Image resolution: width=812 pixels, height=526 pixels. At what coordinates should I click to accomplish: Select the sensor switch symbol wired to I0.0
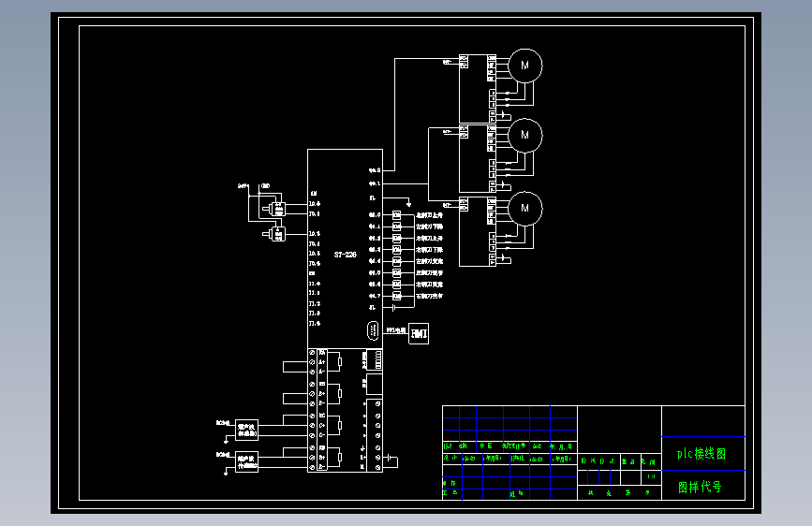[274, 209]
